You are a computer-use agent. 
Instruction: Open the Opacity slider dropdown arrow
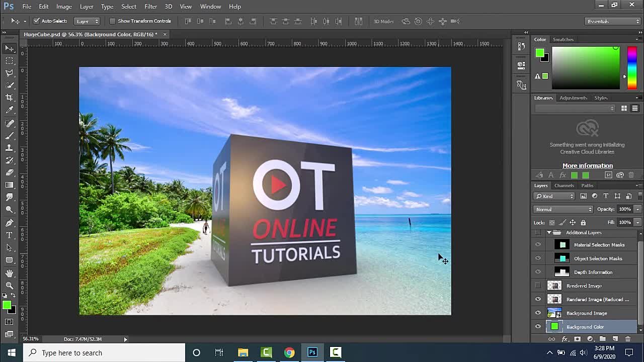638,209
